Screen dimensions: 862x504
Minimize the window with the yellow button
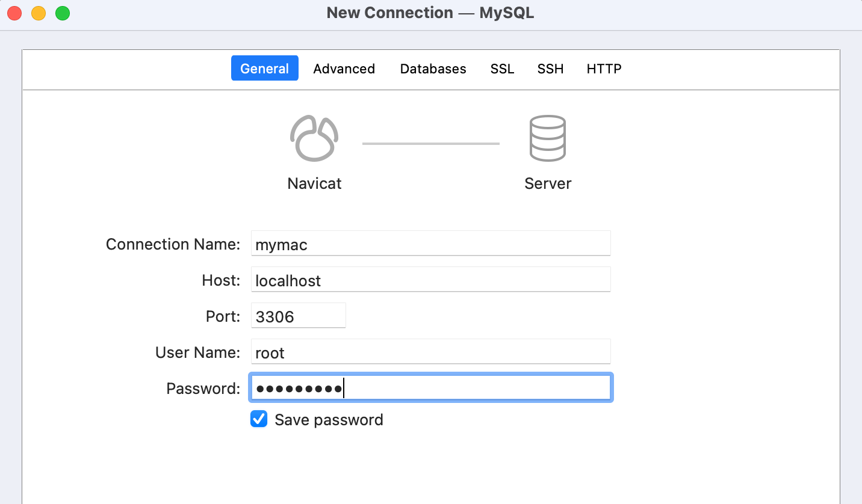[39, 13]
